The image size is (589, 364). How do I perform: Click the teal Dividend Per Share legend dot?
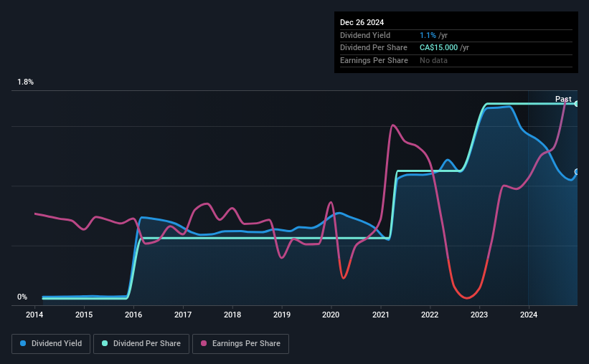point(105,343)
